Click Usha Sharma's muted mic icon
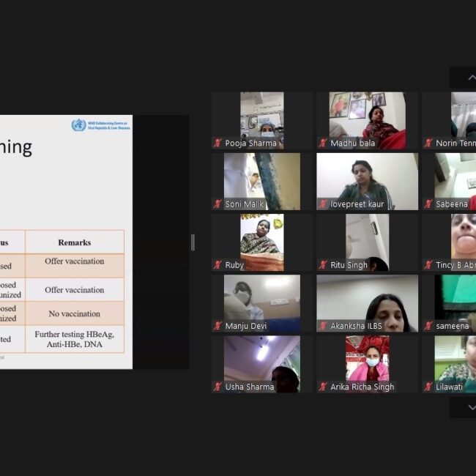The height and width of the screenshot is (476, 476). pos(217,387)
